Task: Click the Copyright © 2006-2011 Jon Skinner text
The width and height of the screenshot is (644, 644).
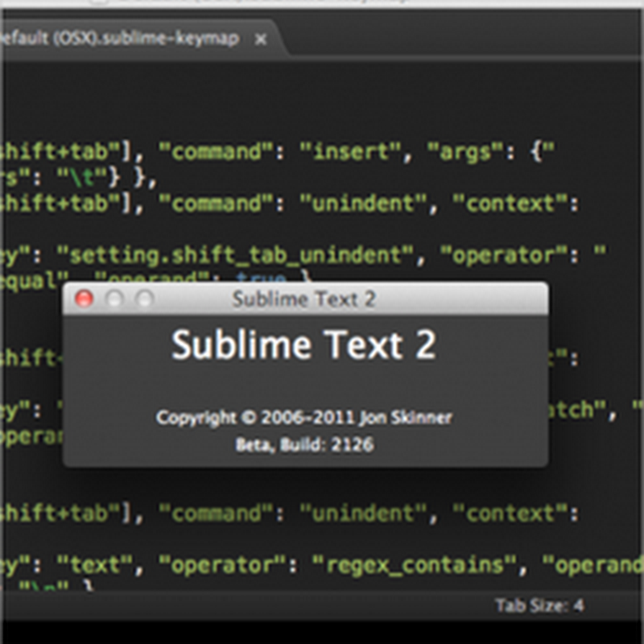Action: 304,418
